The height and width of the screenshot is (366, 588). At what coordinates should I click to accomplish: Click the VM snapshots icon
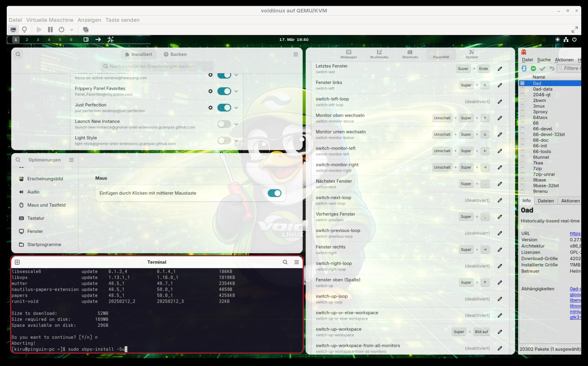(86, 30)
